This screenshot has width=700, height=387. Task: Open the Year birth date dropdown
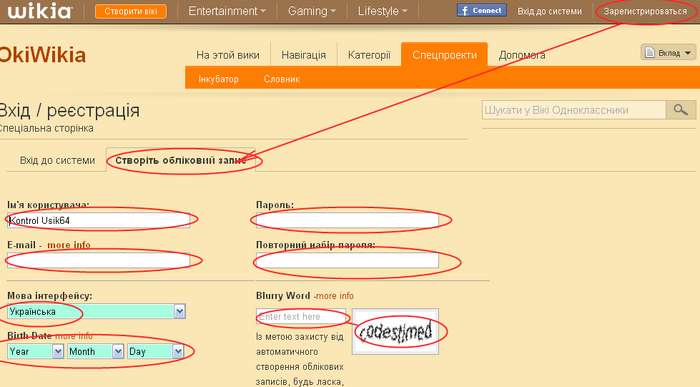pyautogui.click(x=35, y=352)
